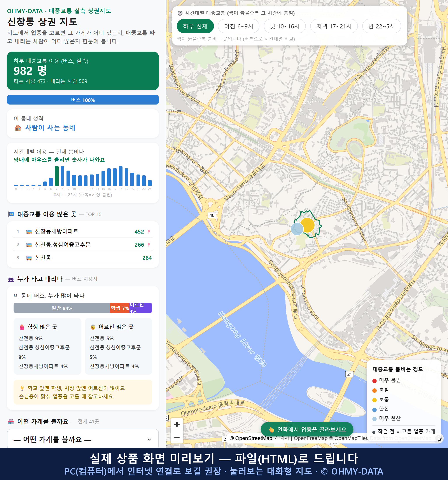Switch to the 낮 10~16시 time filter
This screenshot has height=480, width=448.
285,26
